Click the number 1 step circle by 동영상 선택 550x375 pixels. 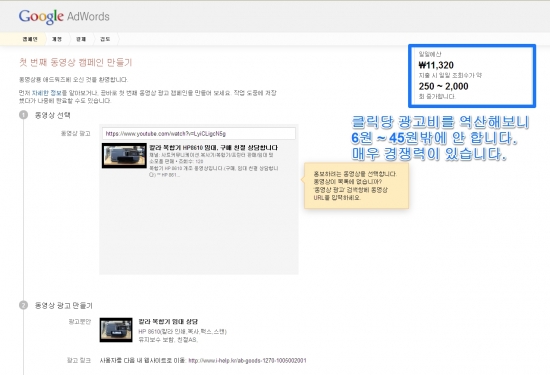coord(24,115)
